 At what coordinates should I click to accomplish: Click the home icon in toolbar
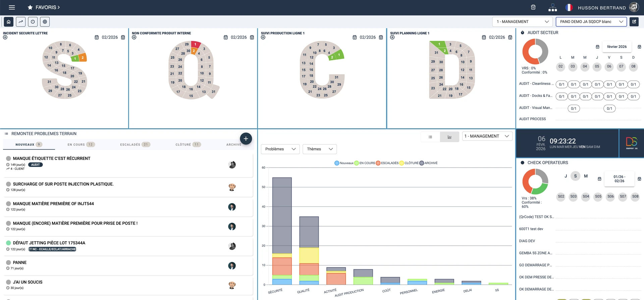click(x=9, y=22)
